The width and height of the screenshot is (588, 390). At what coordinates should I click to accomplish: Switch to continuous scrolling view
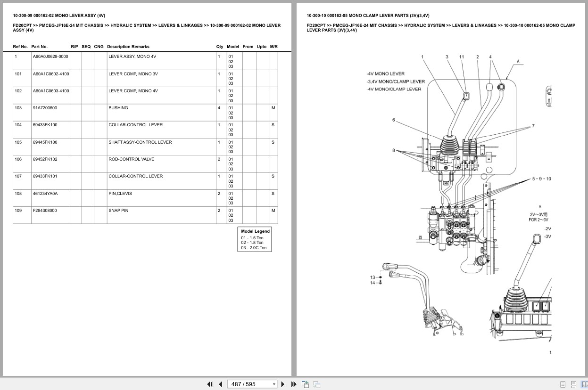coord(573,384)
